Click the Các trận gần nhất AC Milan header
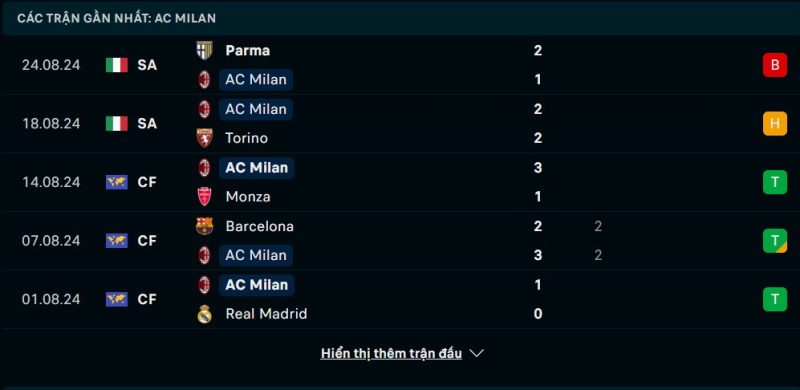Viewport: 800px width, 390px height. 116,18
